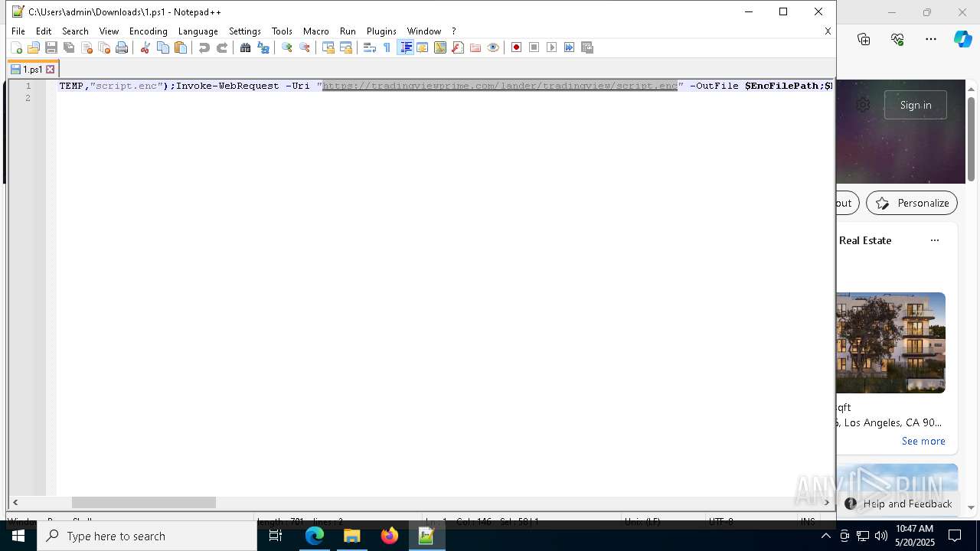Click the Save toolbar icon

click(51, 47)
